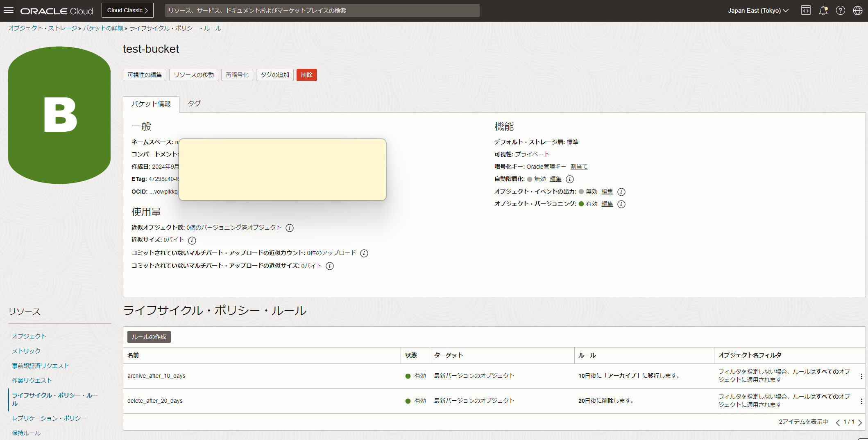Open 事前認証済リクエスト in resources menu
Viewport: 868px width, 440px height.
(41, 366)
